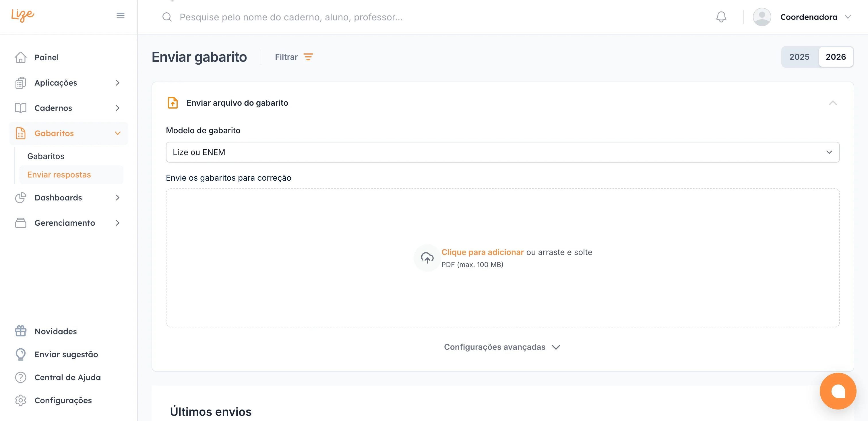868x421 pixels.
Task: Expand Aplicações submenu arrow
Action: click(117, 83)
